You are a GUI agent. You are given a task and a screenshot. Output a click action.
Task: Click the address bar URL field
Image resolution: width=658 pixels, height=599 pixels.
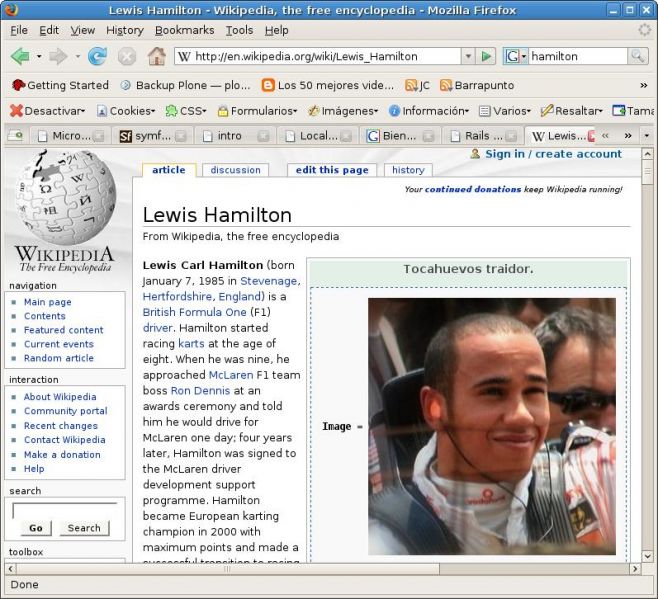pos(318,56)
